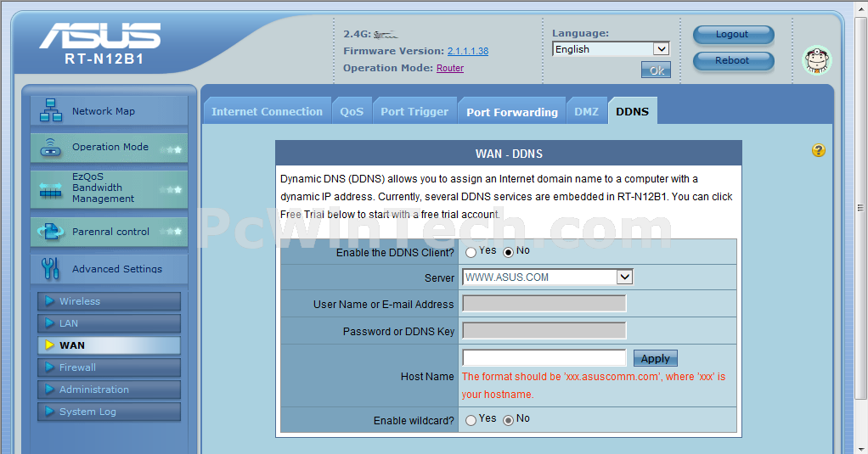Switch to the Port Trigger tab
The height and width of the screenshot is (454, 868).
[414, 111]
